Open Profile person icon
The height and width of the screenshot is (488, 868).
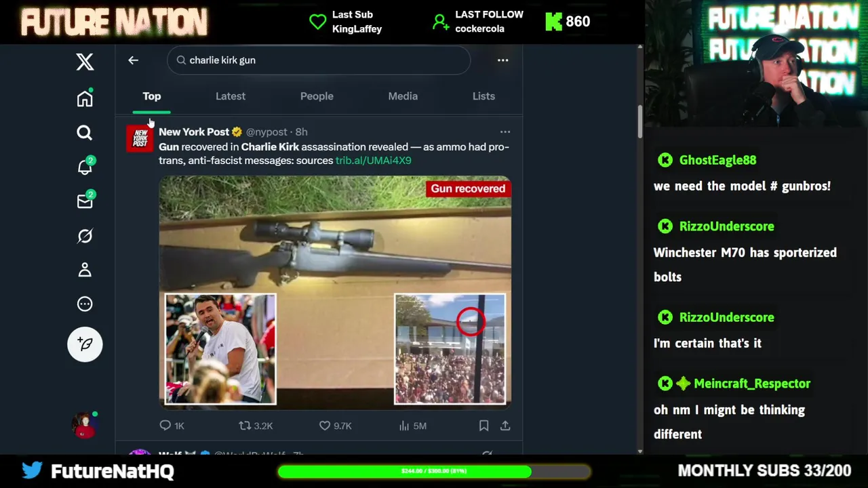85,270
